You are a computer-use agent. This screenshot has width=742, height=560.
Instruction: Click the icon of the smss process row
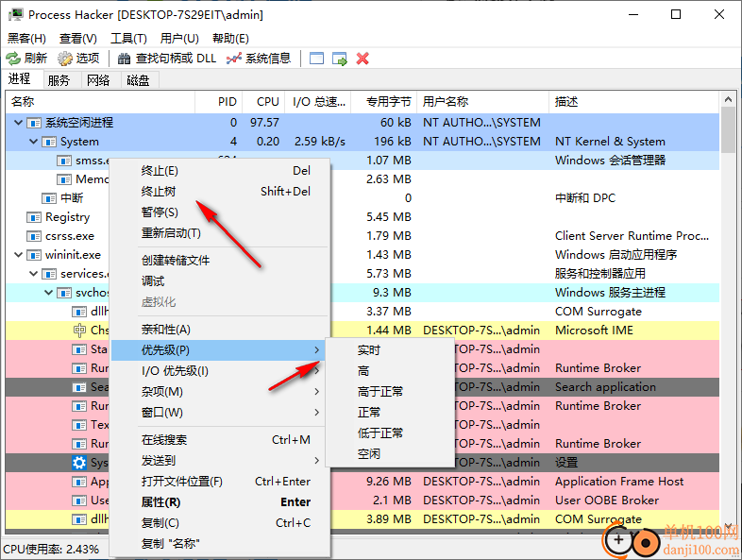pos(64,161)
